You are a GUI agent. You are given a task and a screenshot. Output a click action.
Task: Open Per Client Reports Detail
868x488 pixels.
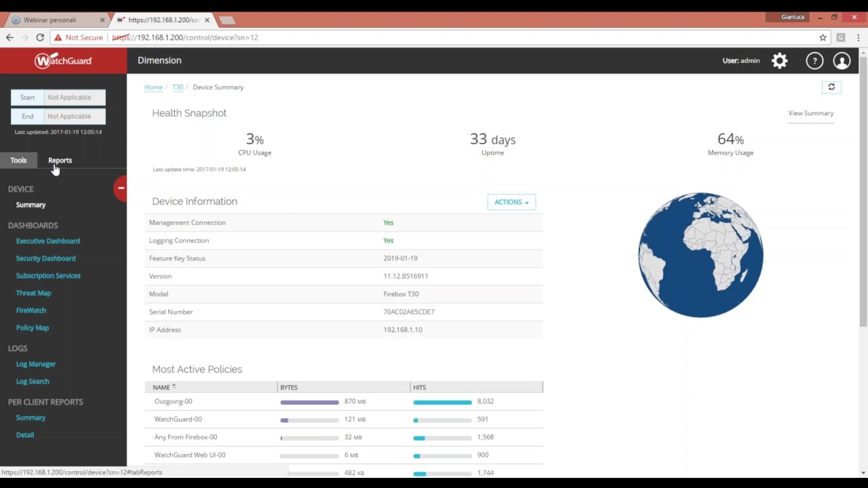coord(25,435)
